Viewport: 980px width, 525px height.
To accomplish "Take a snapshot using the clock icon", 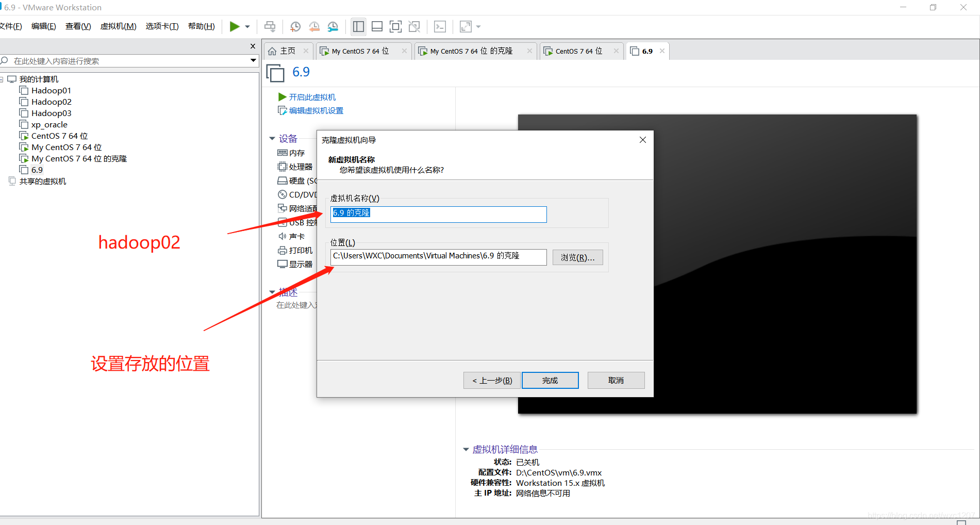I will pos(295,26).
